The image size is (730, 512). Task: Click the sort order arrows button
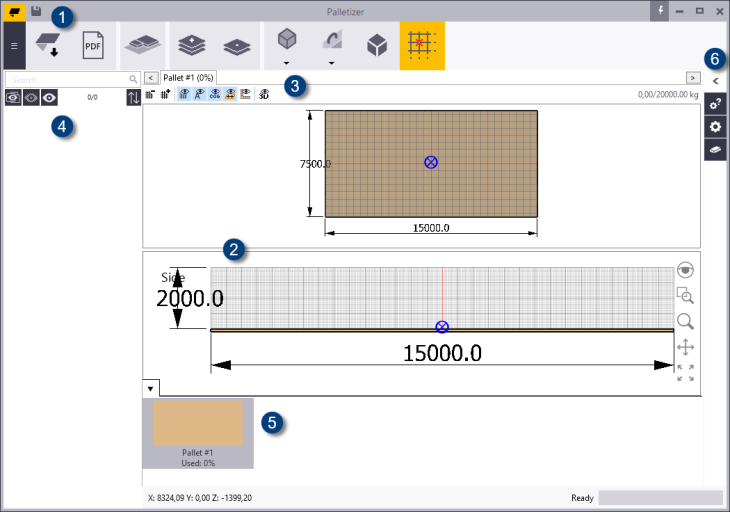(134, 98)
